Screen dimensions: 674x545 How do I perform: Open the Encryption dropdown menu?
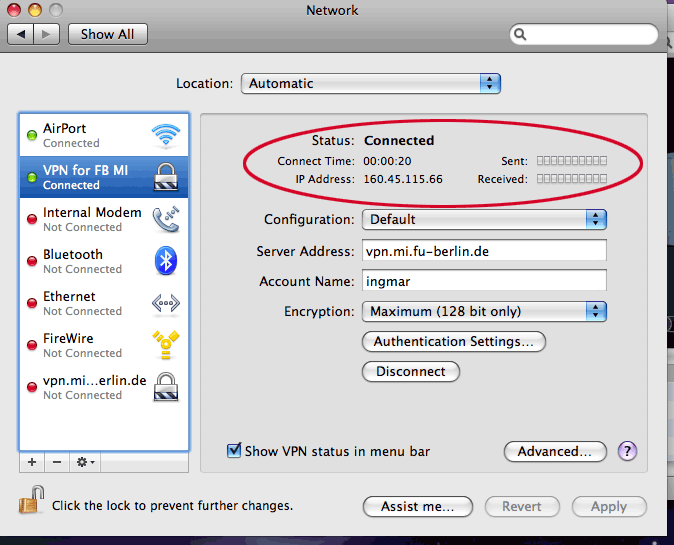point(484,311)
